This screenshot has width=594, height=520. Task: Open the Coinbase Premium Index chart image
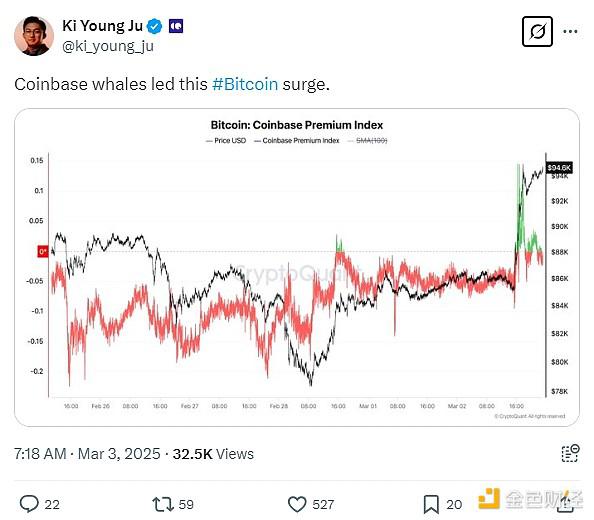[297, 267]
